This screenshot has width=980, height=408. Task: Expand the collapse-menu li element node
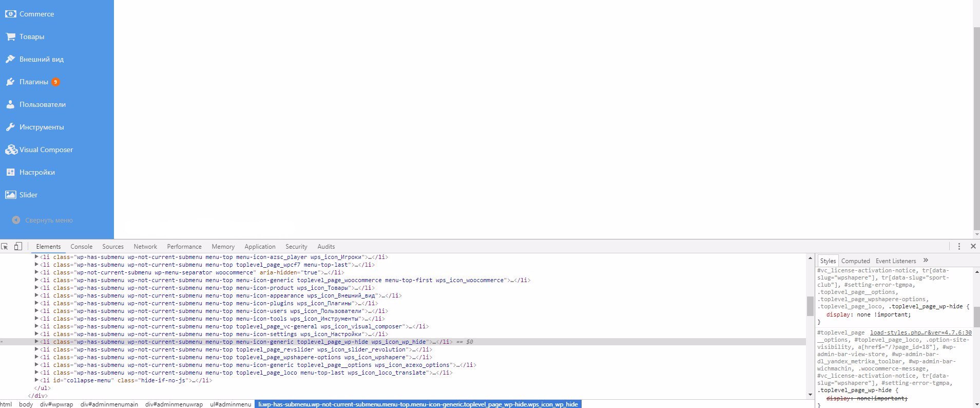tap(36, 380)
